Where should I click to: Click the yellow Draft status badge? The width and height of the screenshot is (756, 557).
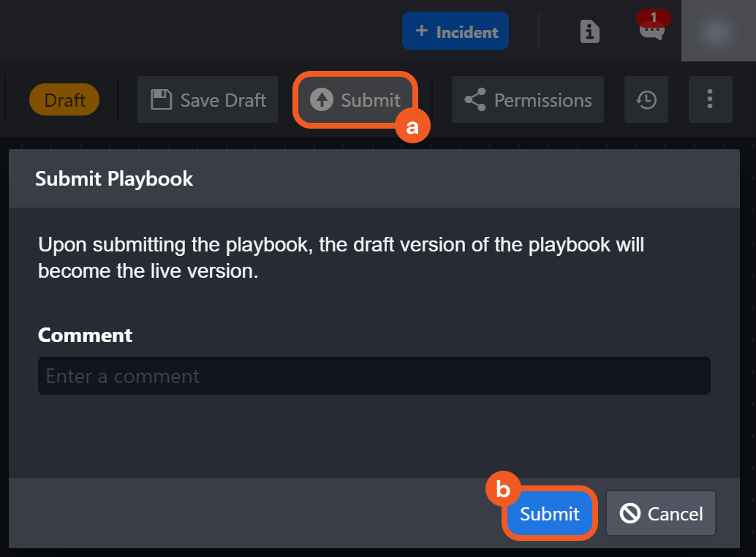(x=64, y=100)
